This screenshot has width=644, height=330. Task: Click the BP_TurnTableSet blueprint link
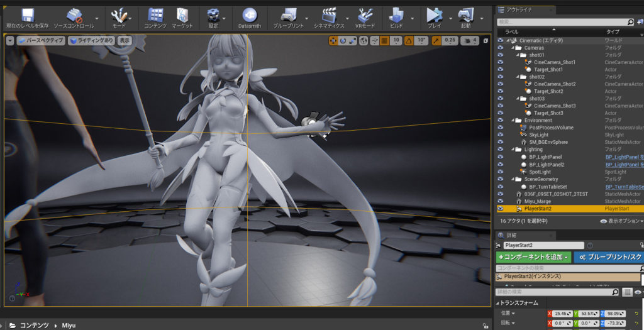tap(624, 187)
